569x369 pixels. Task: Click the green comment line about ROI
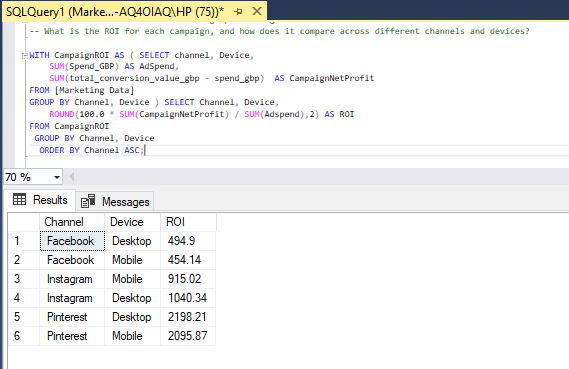click(279, 31)
